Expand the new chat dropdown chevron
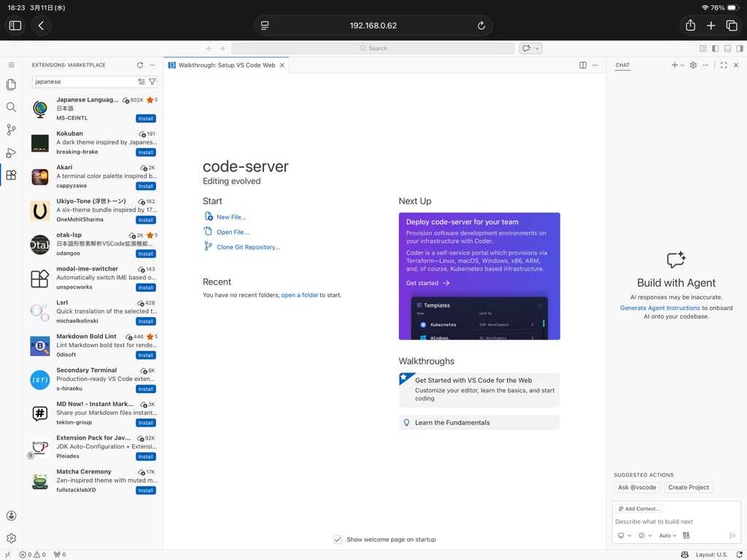This screenshot has width=747, height=560. (x=682, y=65)
